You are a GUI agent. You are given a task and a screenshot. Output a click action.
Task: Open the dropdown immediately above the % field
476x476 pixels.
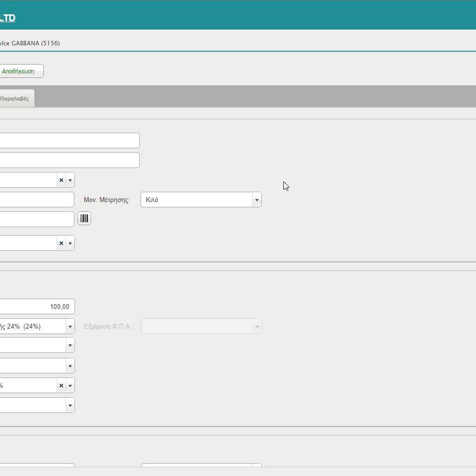tap(70, 366)
